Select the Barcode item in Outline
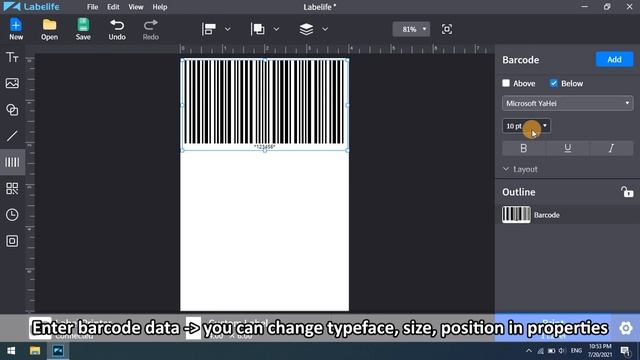640x360 pixels. (568, 215)
